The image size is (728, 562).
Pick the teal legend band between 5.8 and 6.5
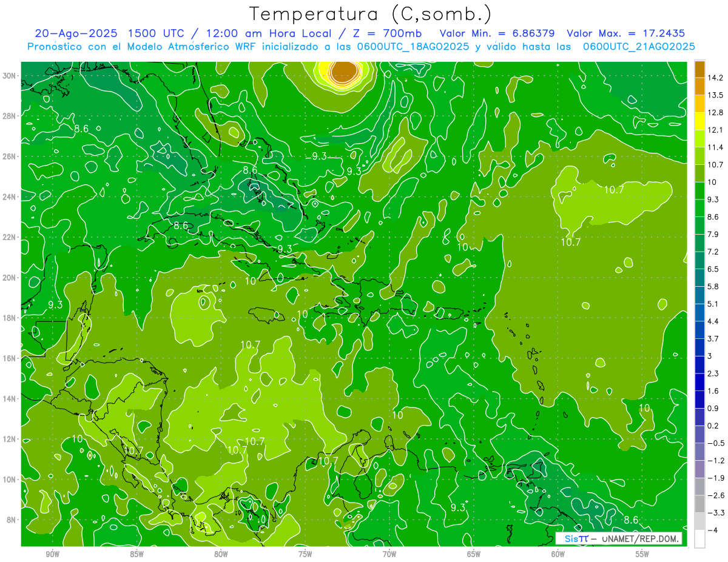coord(699,278)
